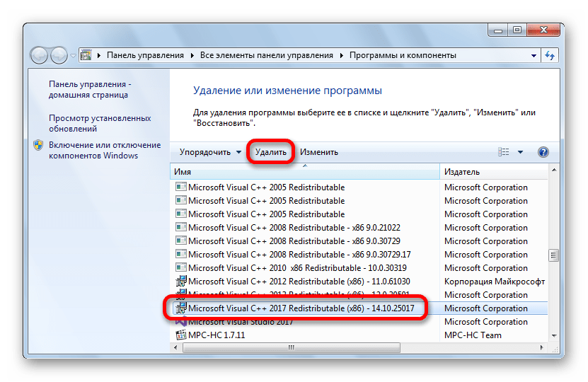588x382 pixels.
Task: Select 'Visual C++ 2012 Redistributable (x86) - 11.0.61030'
Action: click(359, 281)
